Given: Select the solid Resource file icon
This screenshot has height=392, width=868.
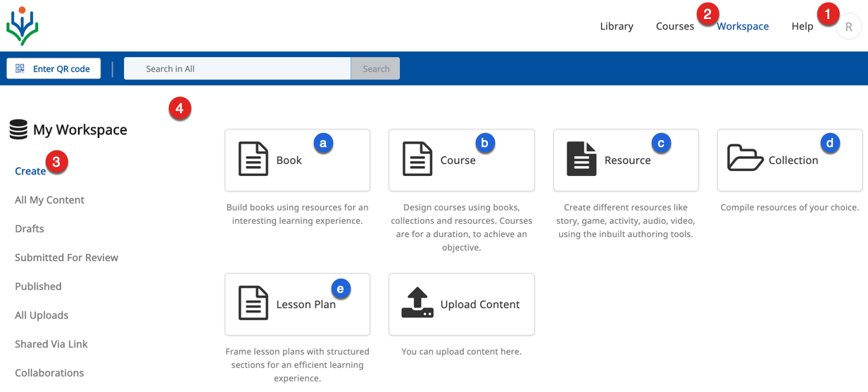Looking at the screenshot, I should click(581, 159).
